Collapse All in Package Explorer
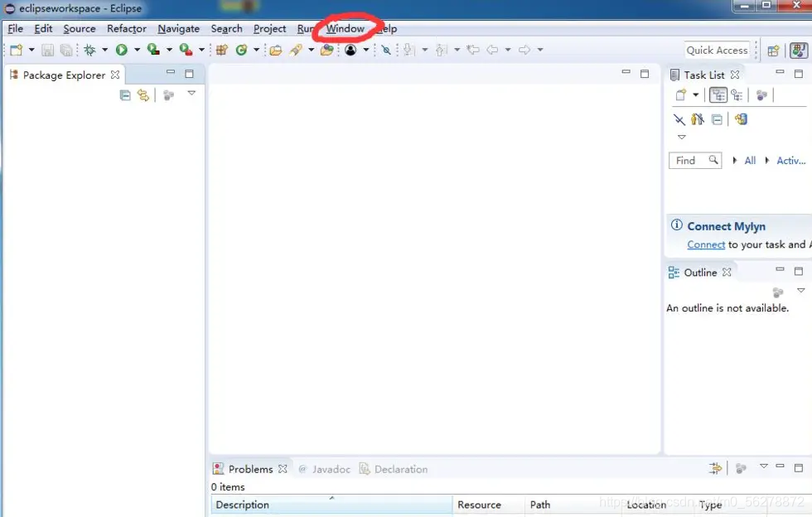This screenshot has width=812, height=517. (125, 95)
